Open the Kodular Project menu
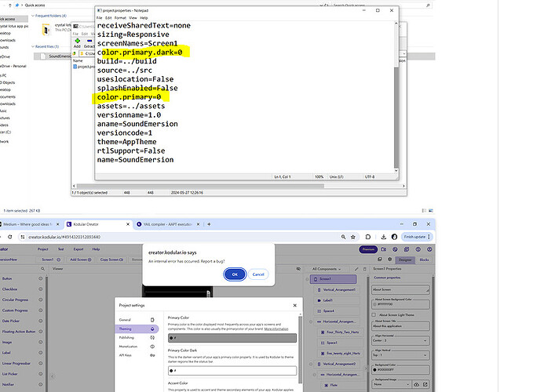The width and height of the screenshot is (533, 392). (x=43, y=249)
